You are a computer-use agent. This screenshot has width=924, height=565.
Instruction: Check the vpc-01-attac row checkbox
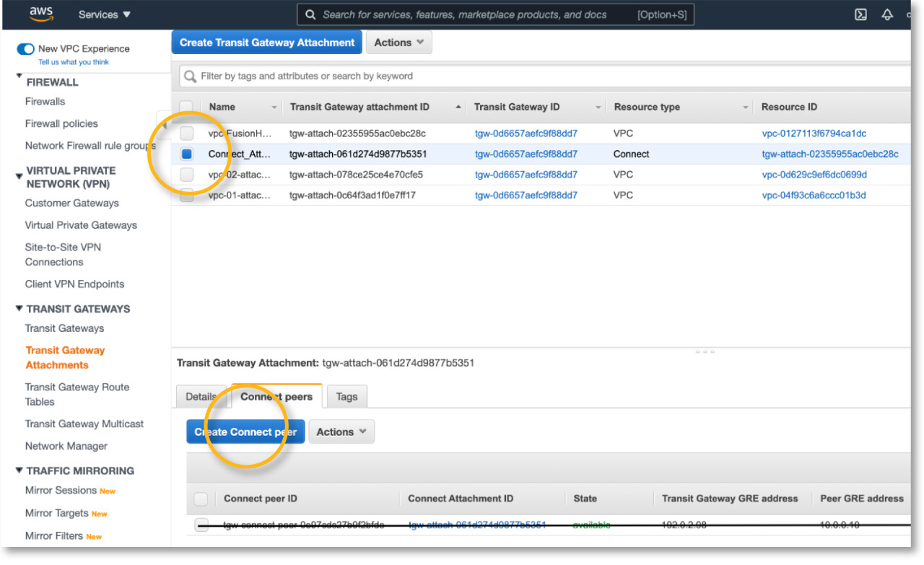point(187,195)
